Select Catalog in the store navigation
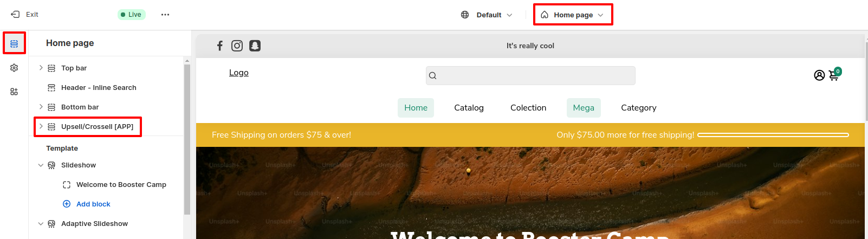 click(469, 108)
